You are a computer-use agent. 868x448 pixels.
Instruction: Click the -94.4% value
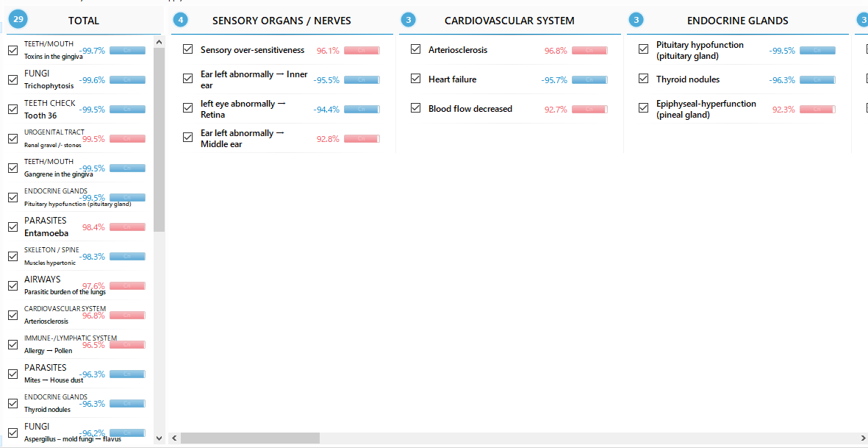click(x=326, y=109)
